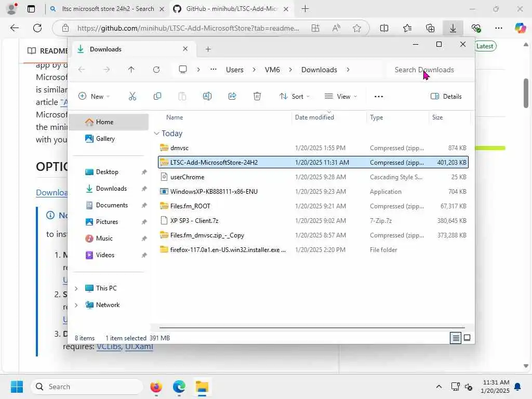Select Gallery in the navigation pane
This screenshot has width=532, height=399.
click(x=109, y=139)
